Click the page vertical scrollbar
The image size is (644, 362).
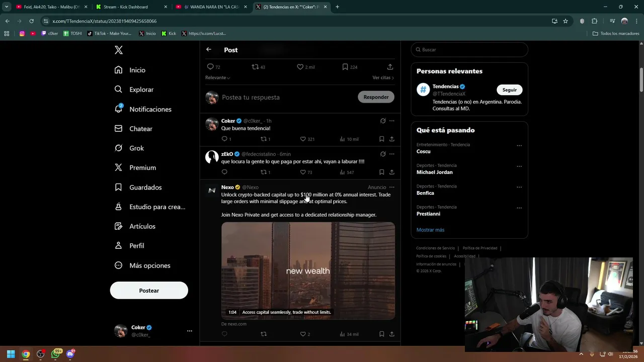point(641,79)
